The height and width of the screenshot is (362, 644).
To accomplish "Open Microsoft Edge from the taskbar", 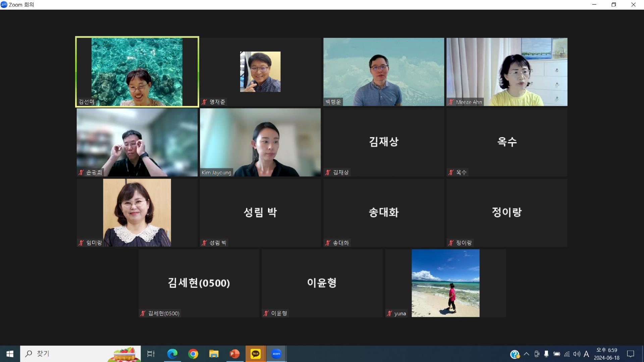I will [x=172, y=354].
